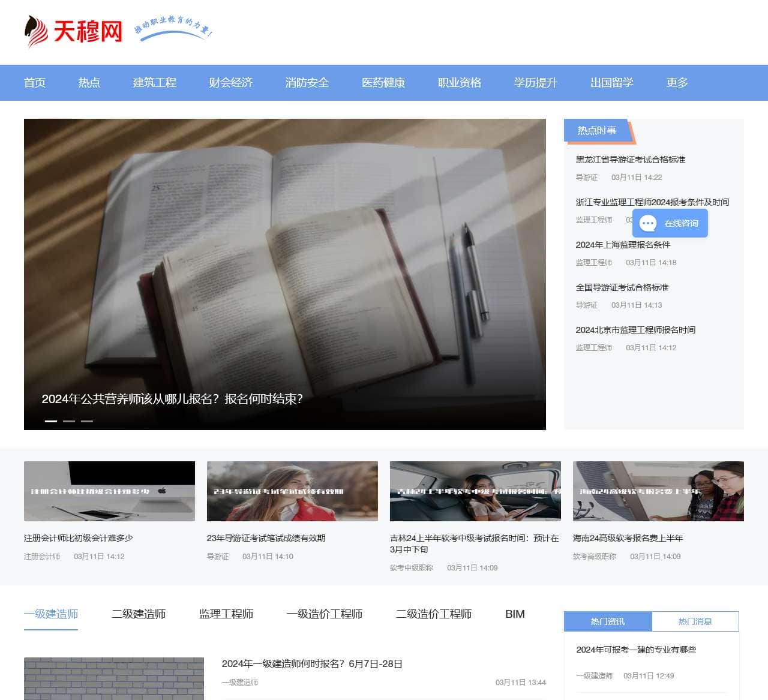The height and width of the screenshot is (700, 768).
Task: Click the 软考中级职称 category tag
Action: pos(412,568)
